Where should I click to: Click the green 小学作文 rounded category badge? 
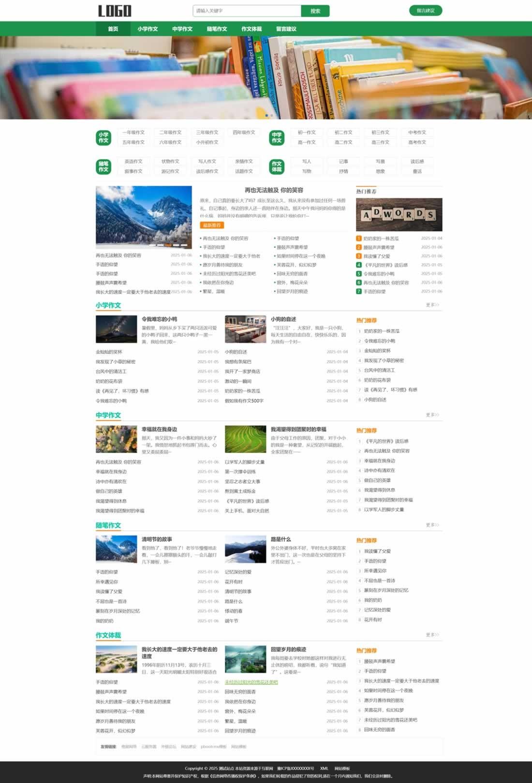[x=103, y=138]
